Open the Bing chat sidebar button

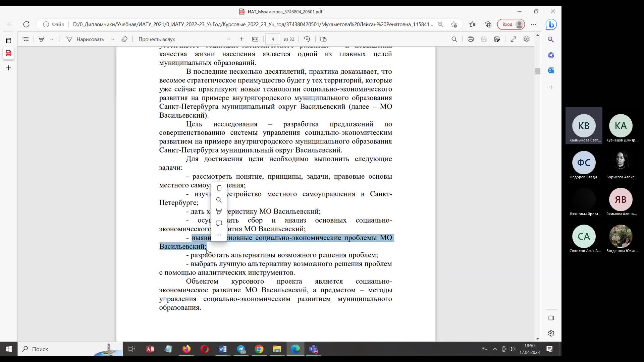(x=551, y=24)
